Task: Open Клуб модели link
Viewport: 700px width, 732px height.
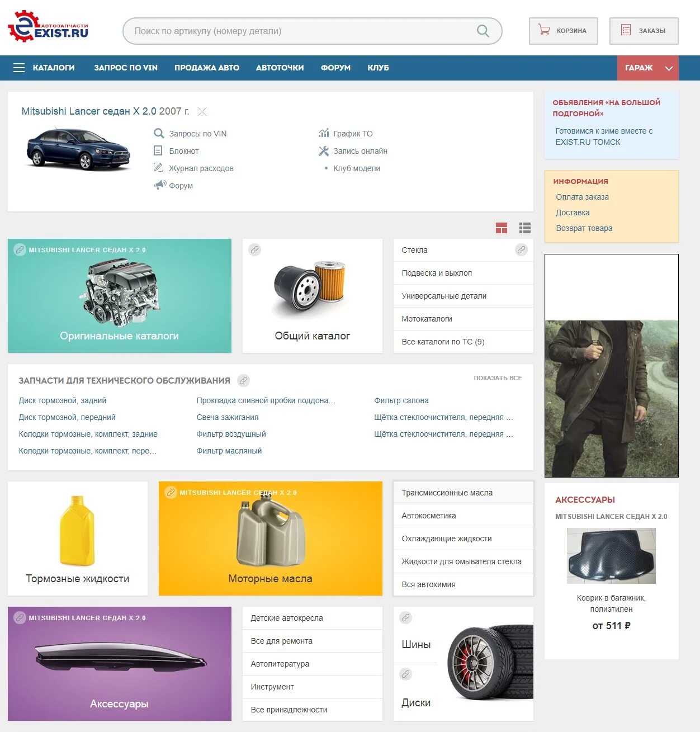Action: pyautogui.click(x=357, y=168)
